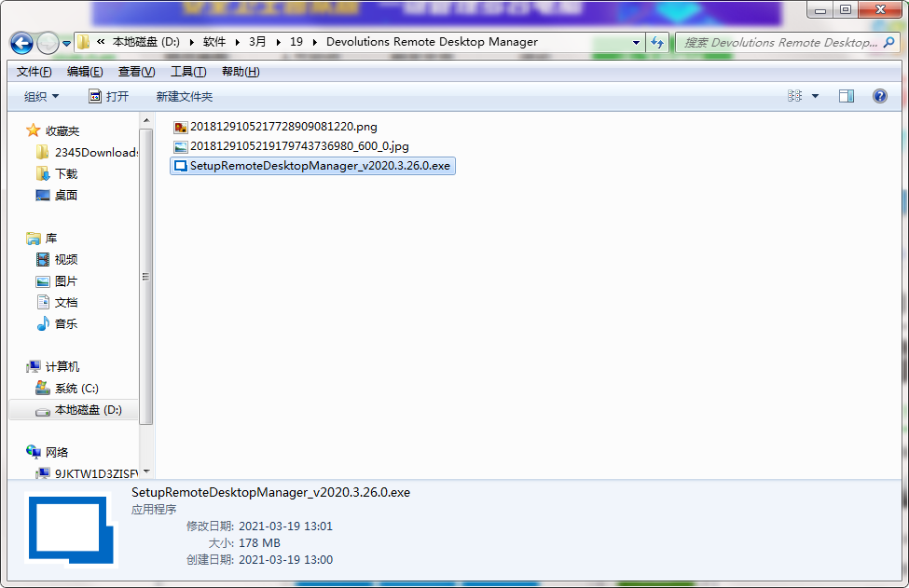Click 计算机 in navigation pane

[62, 367]
